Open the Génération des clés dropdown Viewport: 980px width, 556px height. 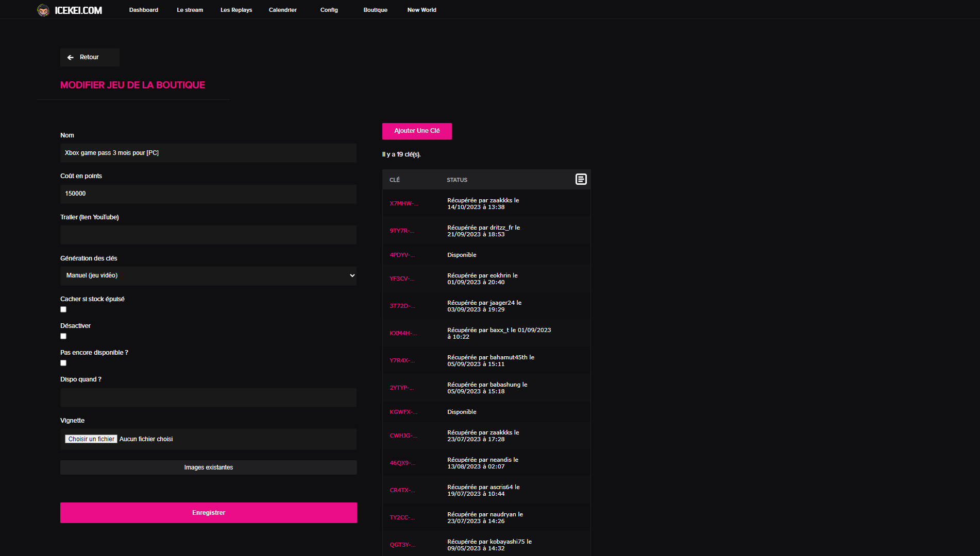click(x=209, y=275)
